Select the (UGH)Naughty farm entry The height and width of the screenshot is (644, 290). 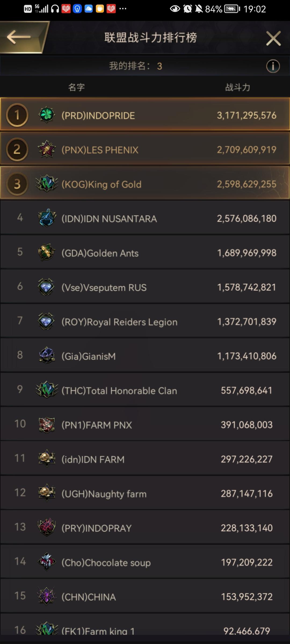145,493
